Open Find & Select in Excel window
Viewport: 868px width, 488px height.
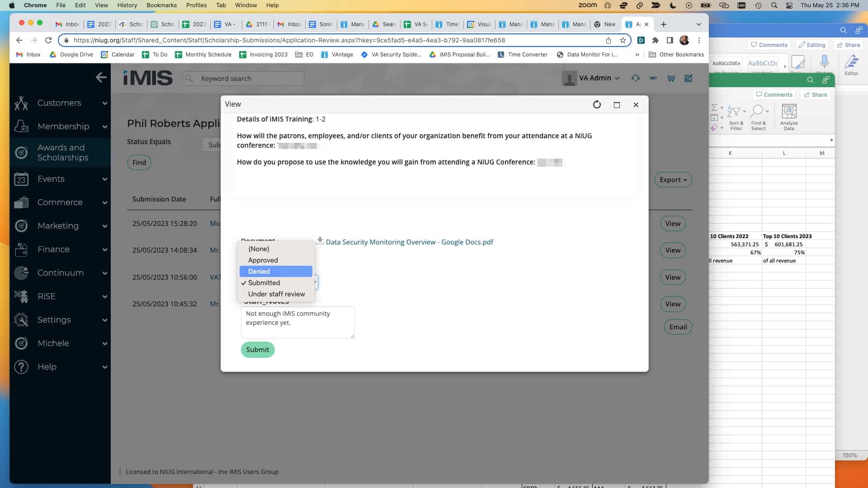pyautogui.click(x=759, y=118)
